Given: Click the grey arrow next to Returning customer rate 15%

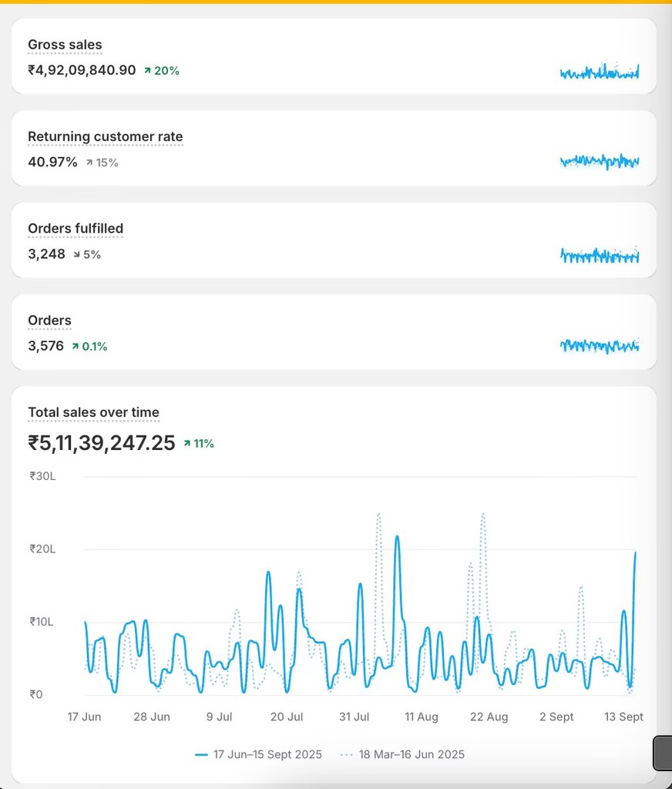Looking at the screenshot, I should tap(89, 163).
